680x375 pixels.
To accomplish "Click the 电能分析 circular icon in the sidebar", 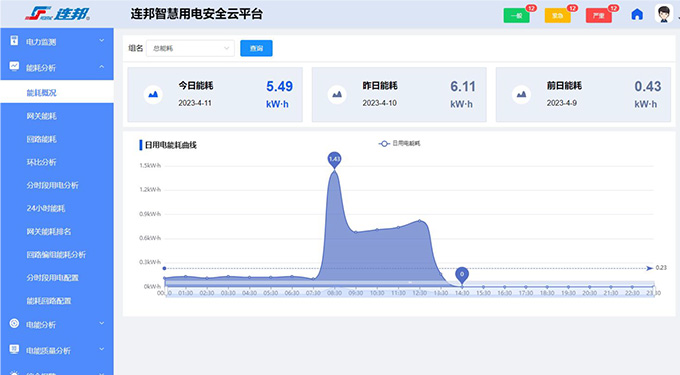I will 14,323.
